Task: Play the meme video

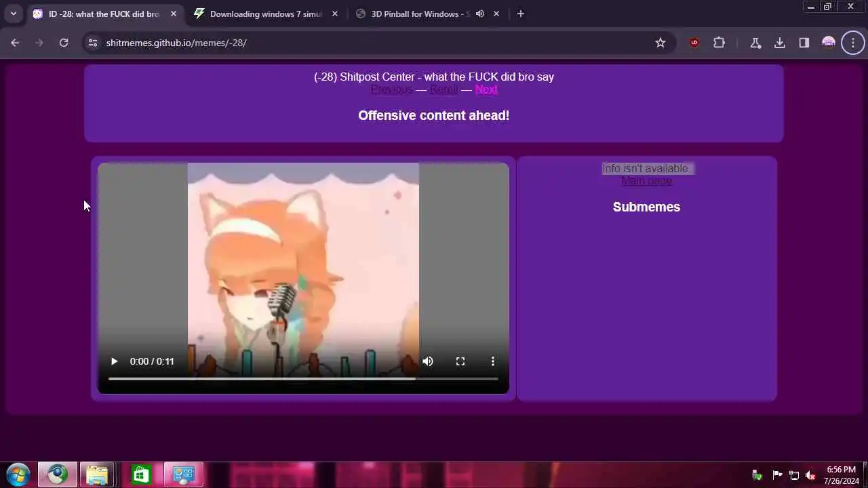Action: [114, 361]
